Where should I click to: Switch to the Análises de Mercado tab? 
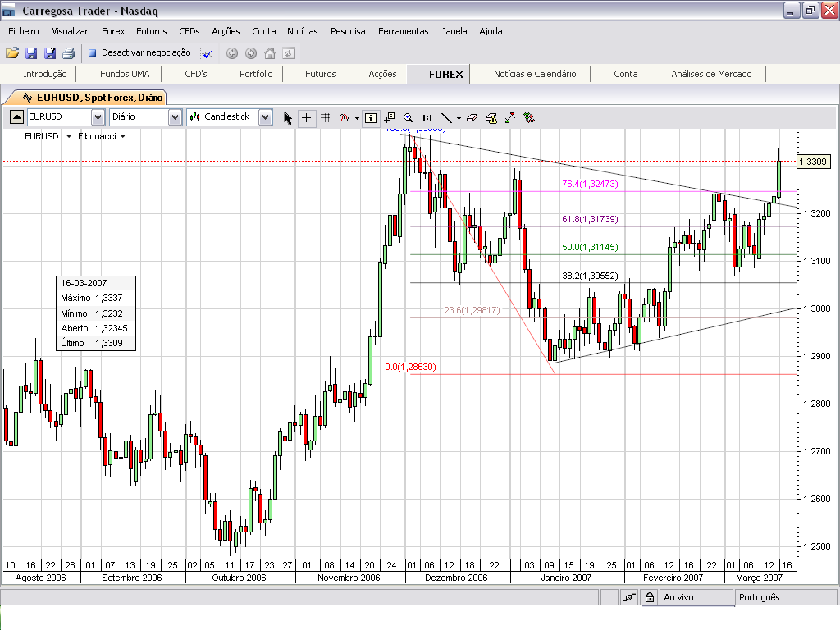(x=711, y=74)
